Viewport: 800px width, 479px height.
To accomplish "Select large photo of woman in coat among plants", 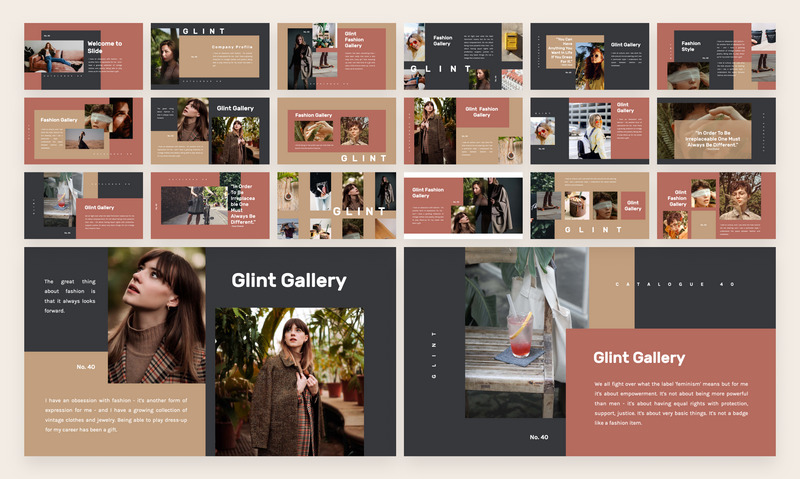I will (x=289, y=380).
